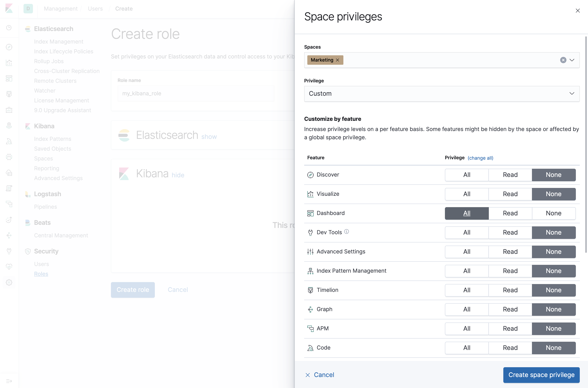
Task: Open the Recently viewed clock icon
Action: (9, 28)
